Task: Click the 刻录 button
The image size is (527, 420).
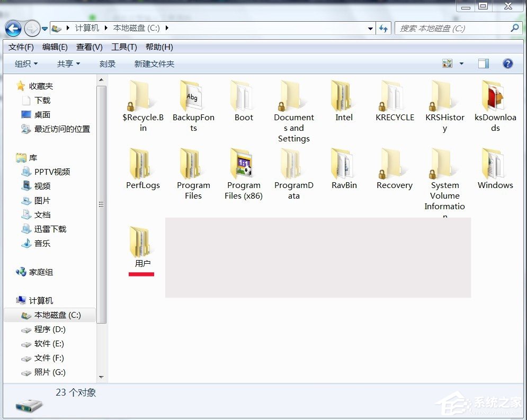Action: click(108, 63)
